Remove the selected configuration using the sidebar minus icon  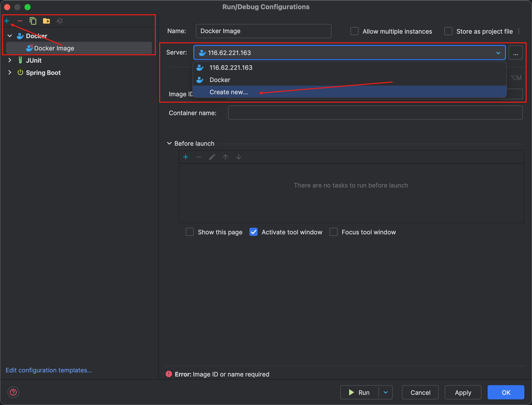pos(20,21)
